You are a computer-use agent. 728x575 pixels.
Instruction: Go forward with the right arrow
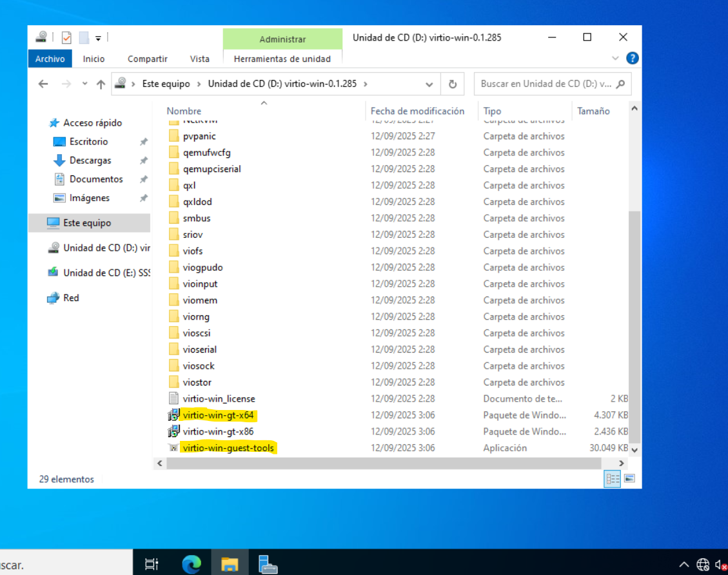[66, 84]
